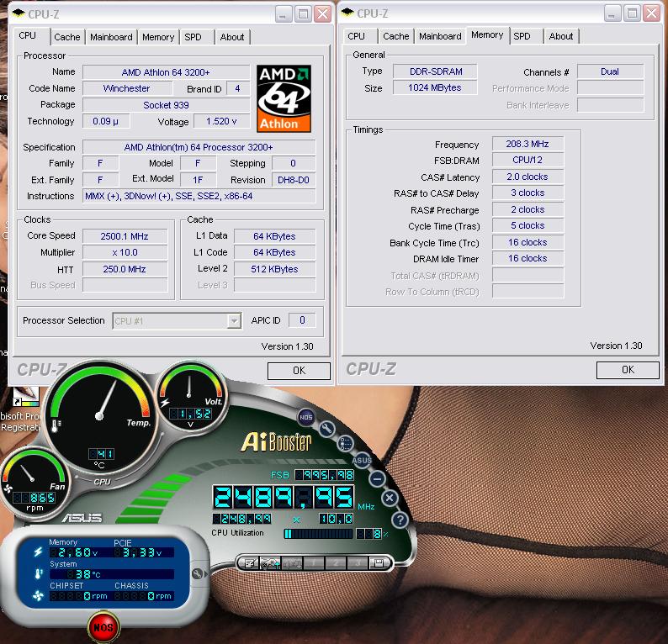668x644 pixels.
Task: Switch to Cache tab in left CPU-Z window
Action: pyautogui.click(x=67, y=37)
